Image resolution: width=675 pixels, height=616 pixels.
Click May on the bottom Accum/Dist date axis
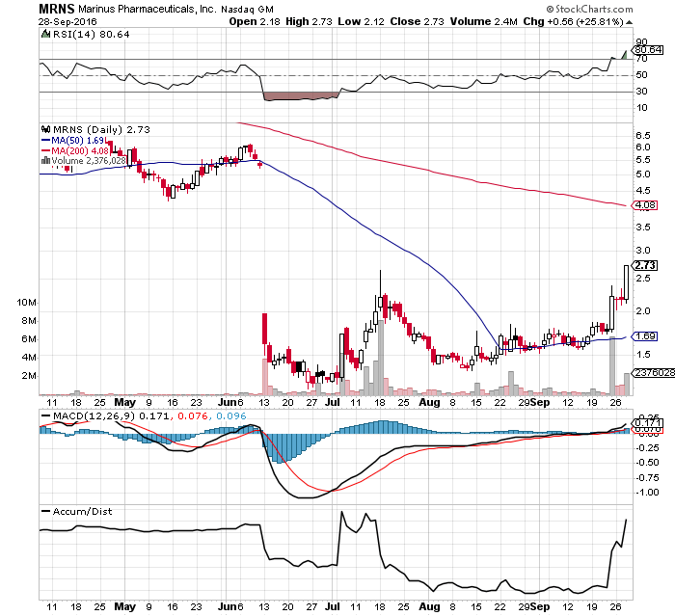point(124,607)
